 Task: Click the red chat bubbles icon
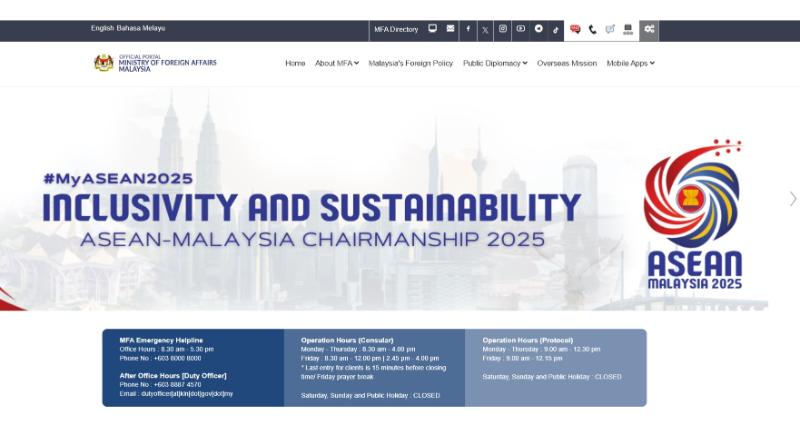tap(575, 29)
